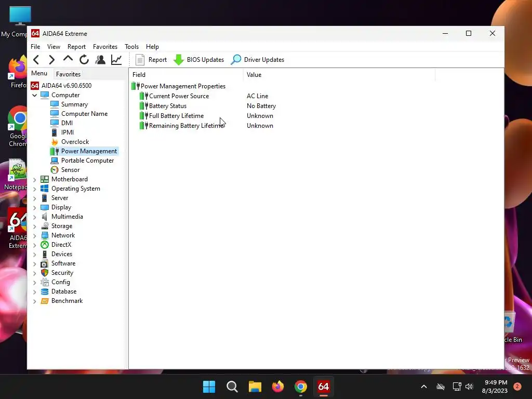Expand the Devices tree node
The image size is (532, 399).
(x=35, y=254)
